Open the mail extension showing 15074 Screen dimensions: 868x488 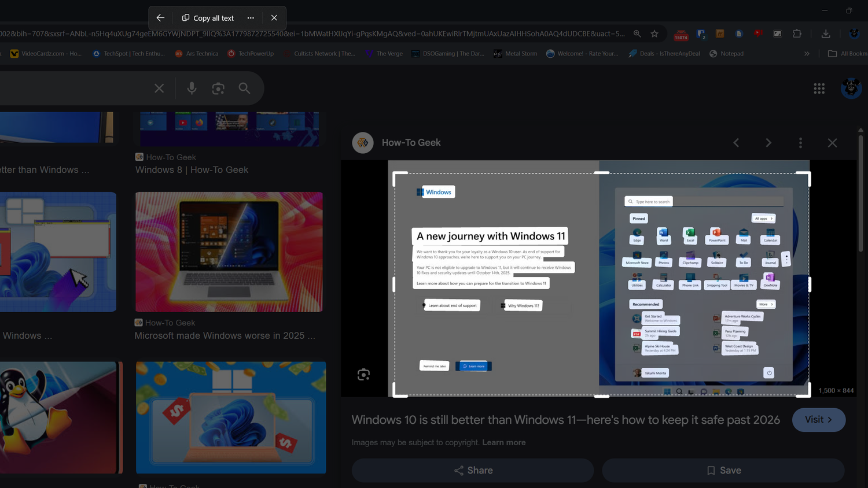pyautogui.click(x=681, y=35)
